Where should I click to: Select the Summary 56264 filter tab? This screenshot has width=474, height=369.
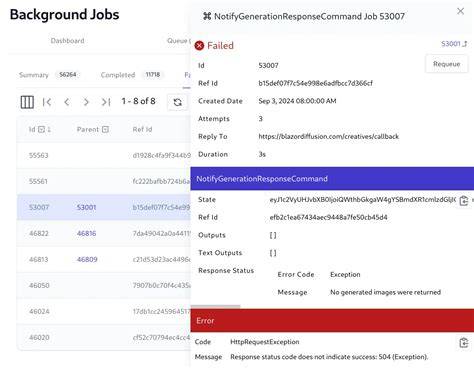coord(49,75)
